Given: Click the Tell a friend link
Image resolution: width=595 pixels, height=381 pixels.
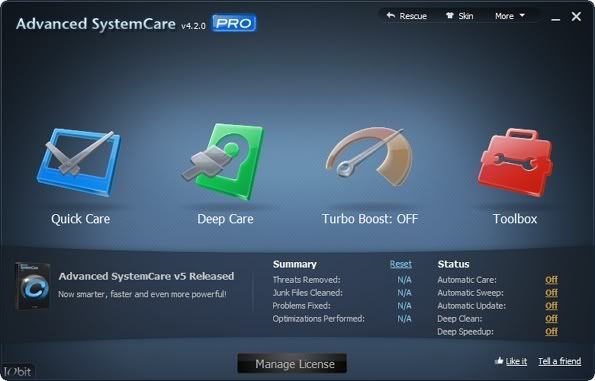Looking at the screenshot, I should pyautogui.click(x=560, y=361).
